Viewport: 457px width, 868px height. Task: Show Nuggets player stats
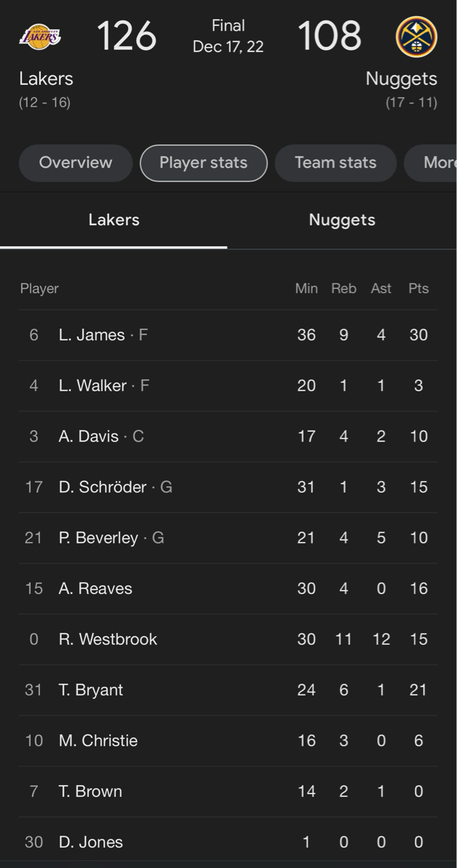pos(342,220)
